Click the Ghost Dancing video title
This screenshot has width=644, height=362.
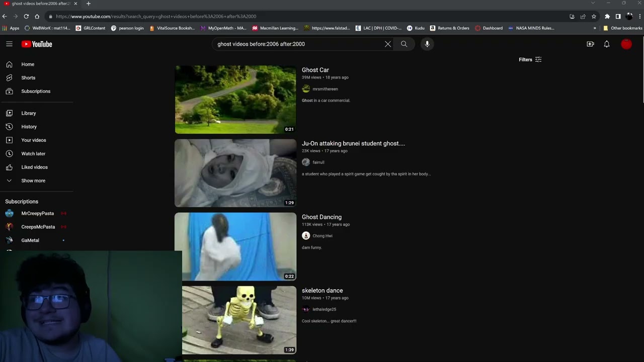(x=321, y=217)
